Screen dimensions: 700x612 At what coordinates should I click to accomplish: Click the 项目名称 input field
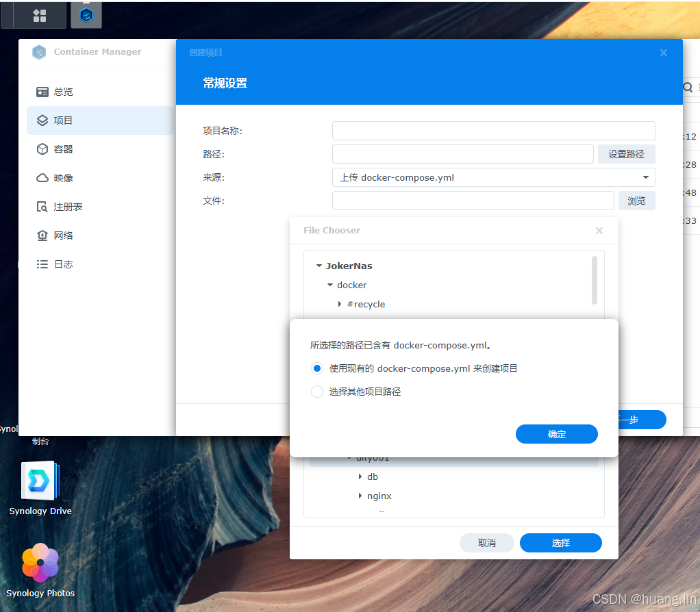[x=493, y=131]
